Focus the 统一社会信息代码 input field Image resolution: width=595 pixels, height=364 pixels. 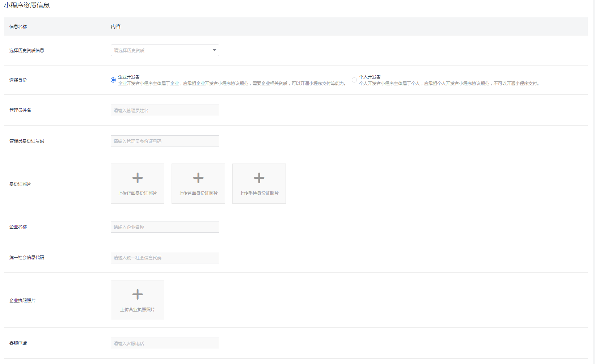pyautogui.click(x=165, y=258)
